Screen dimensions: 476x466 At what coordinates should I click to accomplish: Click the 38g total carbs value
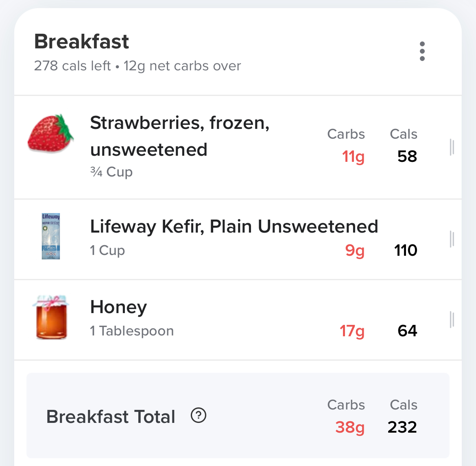pyautogui.click(x=349, y=427)
